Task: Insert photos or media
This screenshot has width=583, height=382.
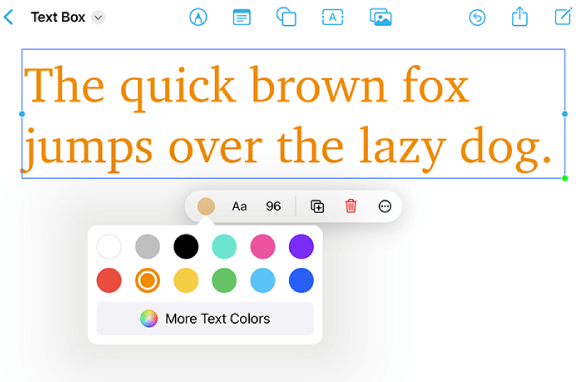Action: 381,17
